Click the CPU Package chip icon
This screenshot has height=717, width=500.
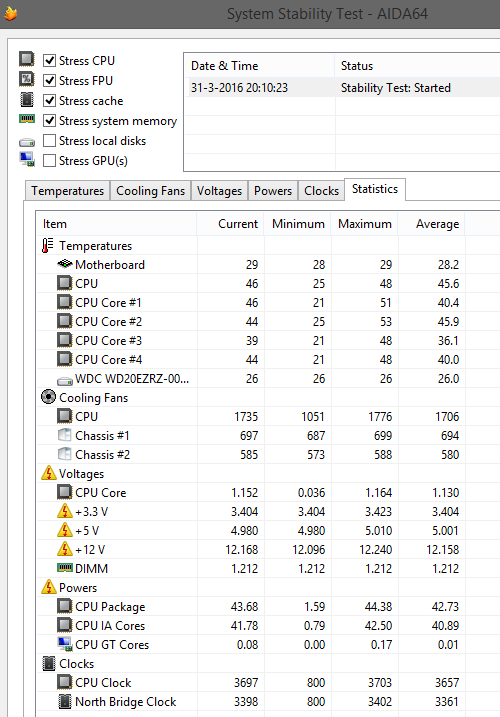[x=65, y=606]
